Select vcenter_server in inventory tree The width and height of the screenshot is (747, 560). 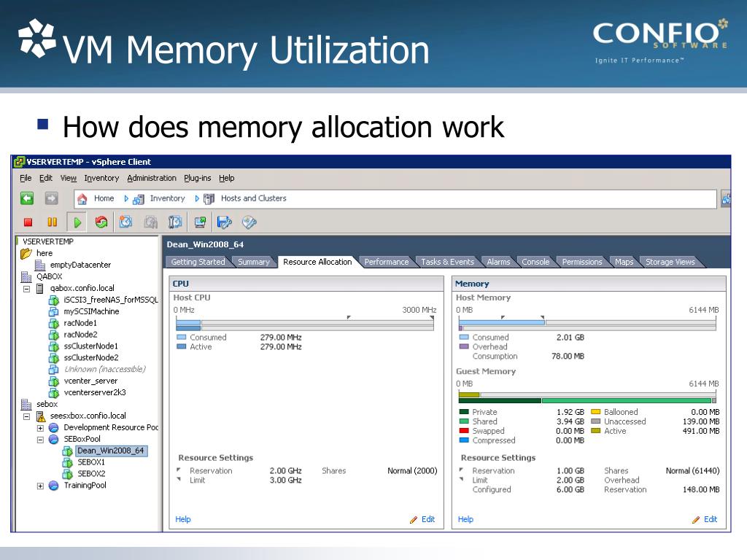[90, 381]
